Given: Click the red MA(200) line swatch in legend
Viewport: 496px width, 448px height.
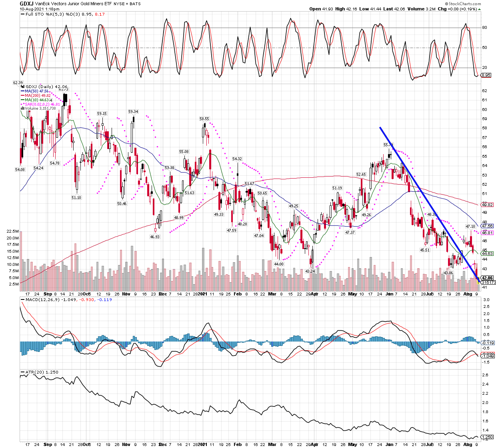Looking at the screenshot, I should point(23,96).
